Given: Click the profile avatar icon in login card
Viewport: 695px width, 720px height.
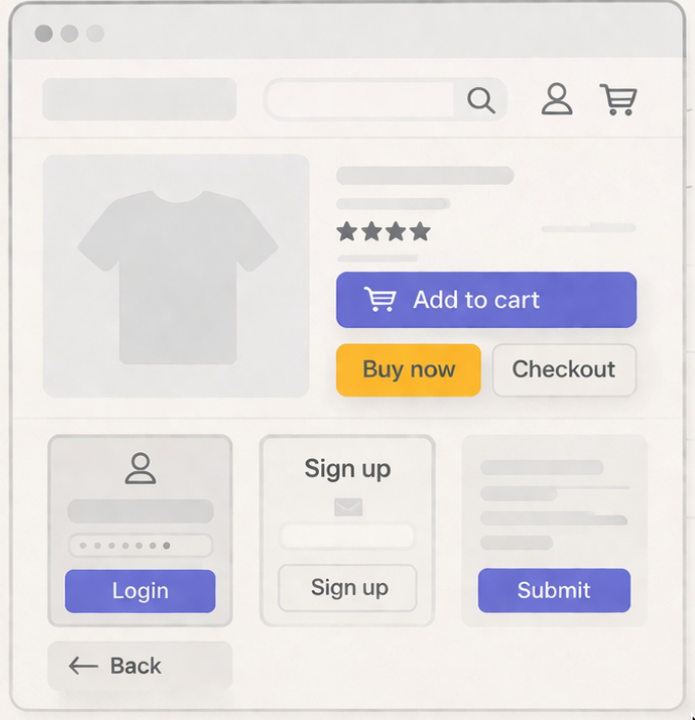Looking at the screenshot, I should pyautogui.click(x=140, y=468).
